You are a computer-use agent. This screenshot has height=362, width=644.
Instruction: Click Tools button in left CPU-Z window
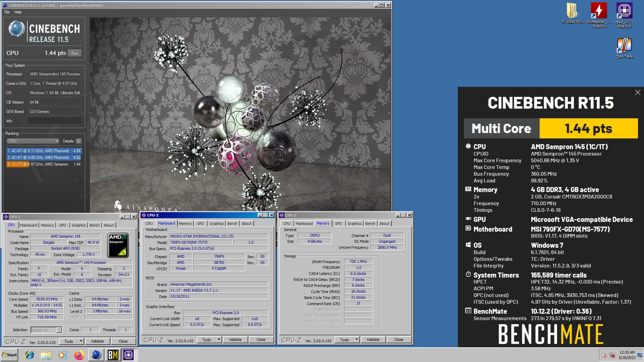coord(69,341)
